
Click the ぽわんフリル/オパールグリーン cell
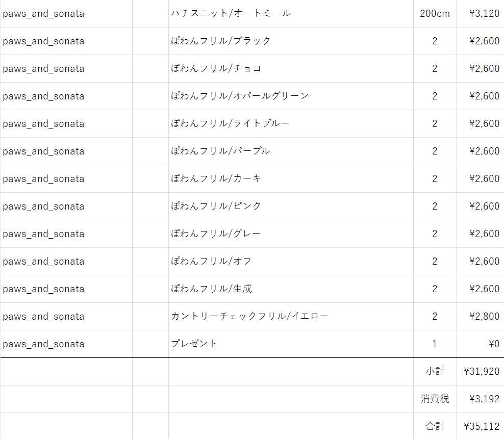pyautogui.click(x=291, y=96)
